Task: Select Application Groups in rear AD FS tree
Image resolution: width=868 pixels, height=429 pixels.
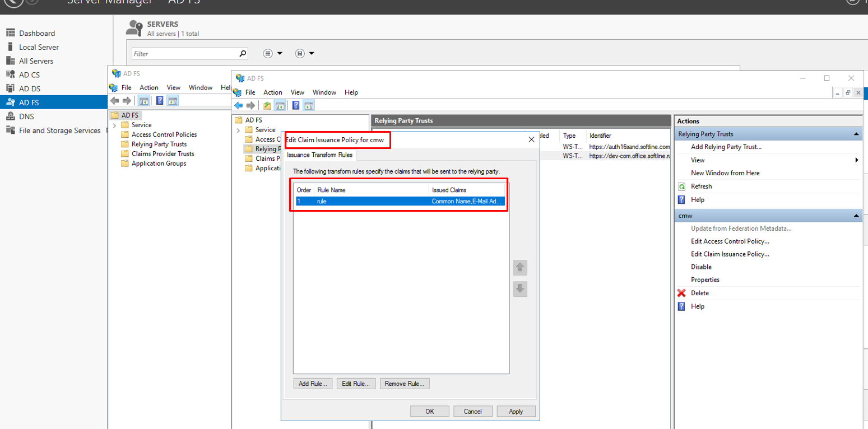Action: (x=159, y=164)
